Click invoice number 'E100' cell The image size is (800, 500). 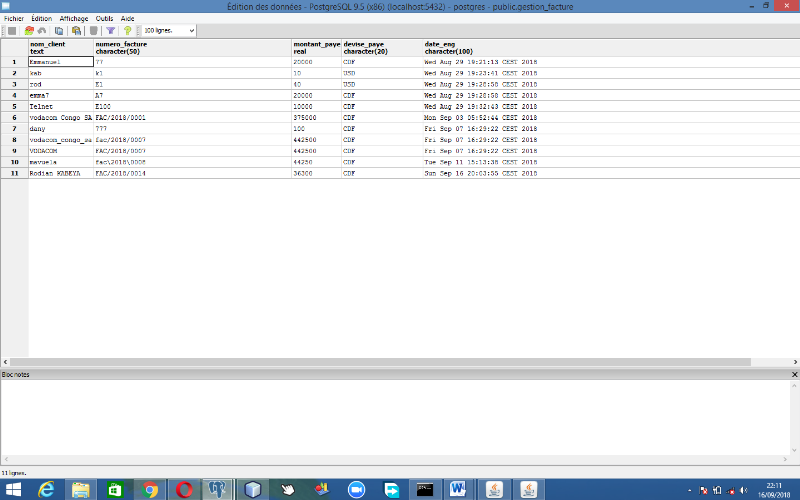[193, 107]
